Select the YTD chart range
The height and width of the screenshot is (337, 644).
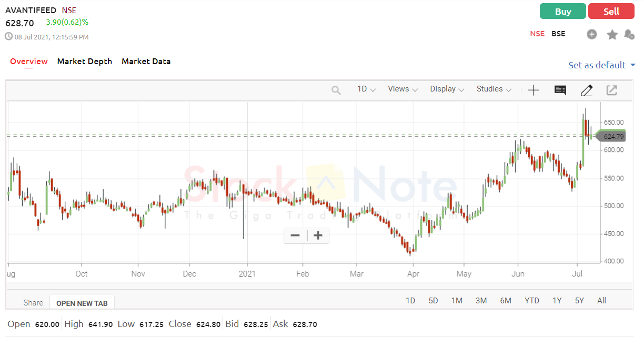(532, 301)
